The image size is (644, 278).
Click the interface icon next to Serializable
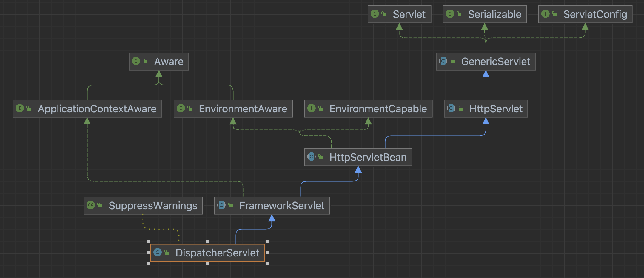[450, 14]
